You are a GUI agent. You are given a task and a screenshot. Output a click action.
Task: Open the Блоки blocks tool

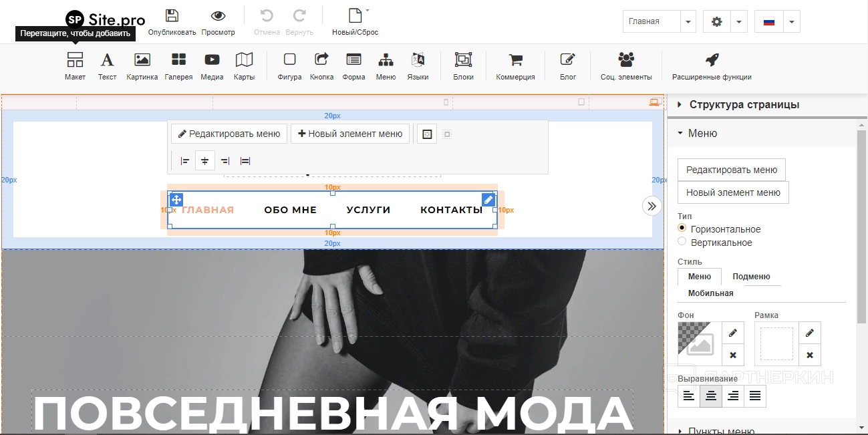tap(463, 66)
